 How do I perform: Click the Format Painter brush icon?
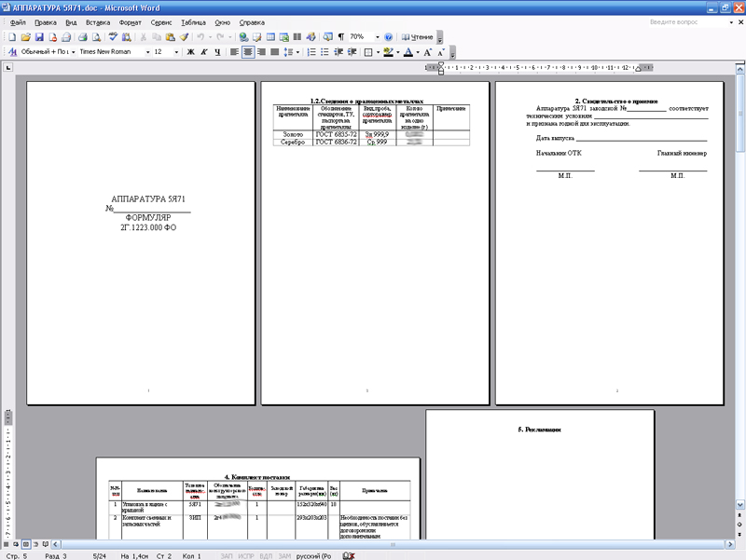pyautogui.click(x=184, y=36)
